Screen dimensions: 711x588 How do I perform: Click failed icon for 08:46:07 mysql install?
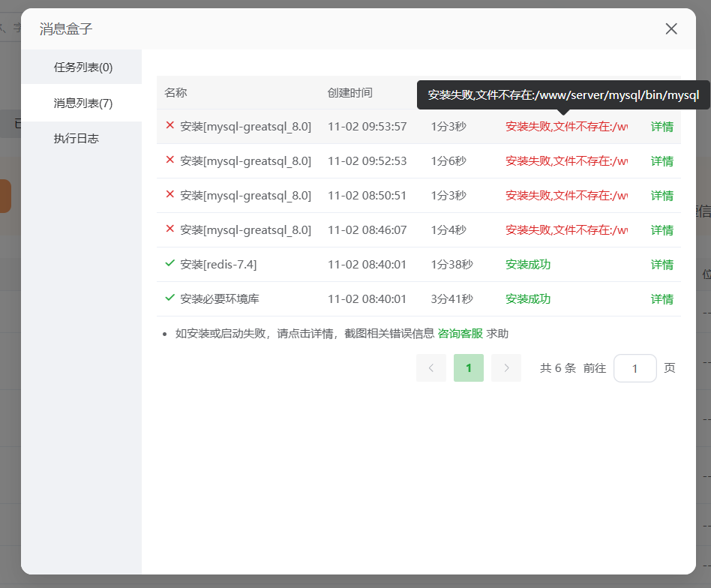(169, 229)
